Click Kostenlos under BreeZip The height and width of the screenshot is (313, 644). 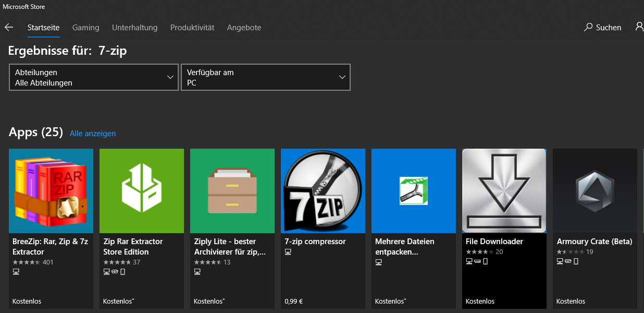pos(27,302)
